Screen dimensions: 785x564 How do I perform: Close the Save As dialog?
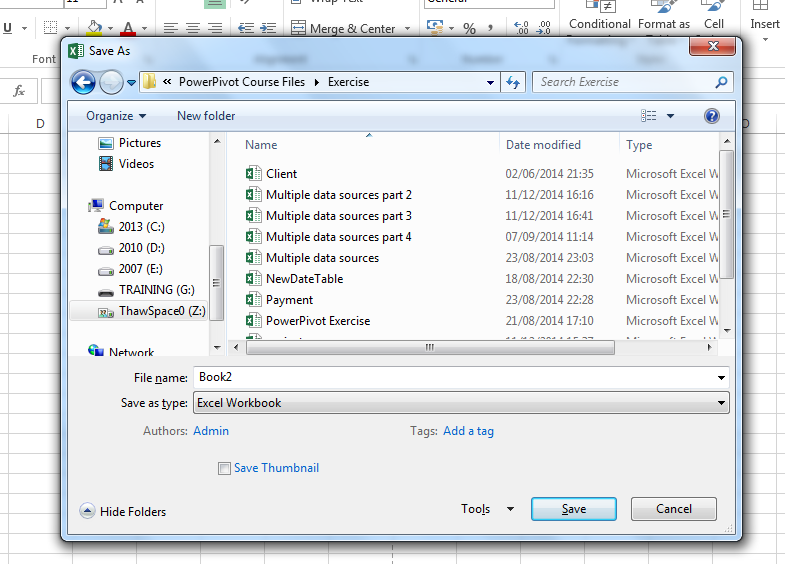712,47
